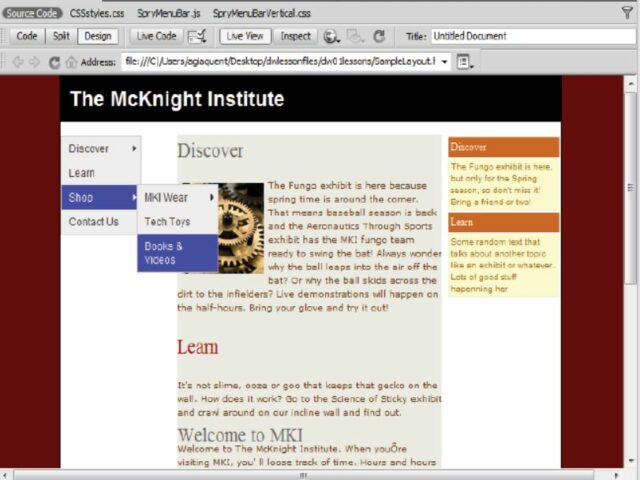Toggle Live Code mode
This screenshot has width=640, height=480.
coord(157,36)
